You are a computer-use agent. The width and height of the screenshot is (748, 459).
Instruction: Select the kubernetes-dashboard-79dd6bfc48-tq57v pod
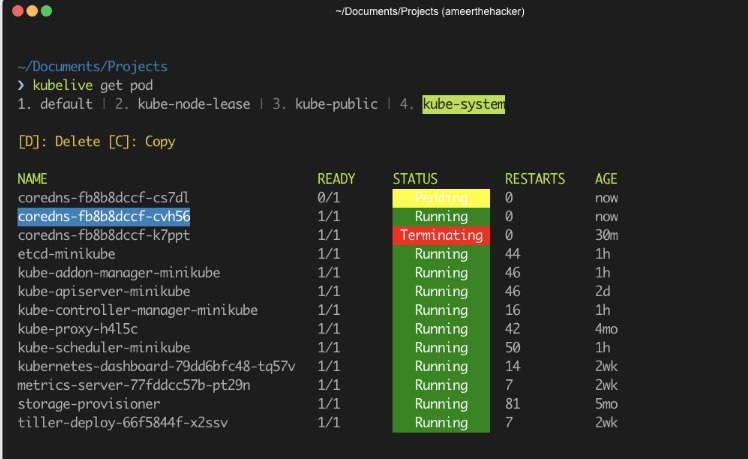[x=156, y=366]
